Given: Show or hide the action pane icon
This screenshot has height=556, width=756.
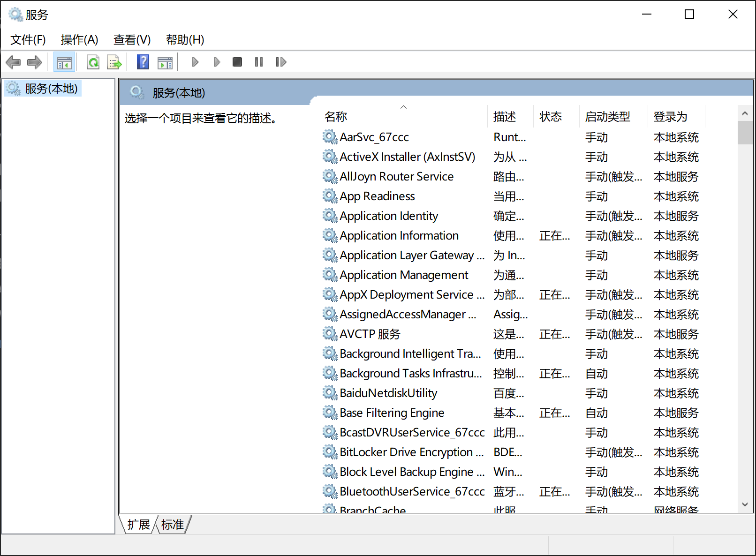Looking at the screenshot, I should pos(165,61).
